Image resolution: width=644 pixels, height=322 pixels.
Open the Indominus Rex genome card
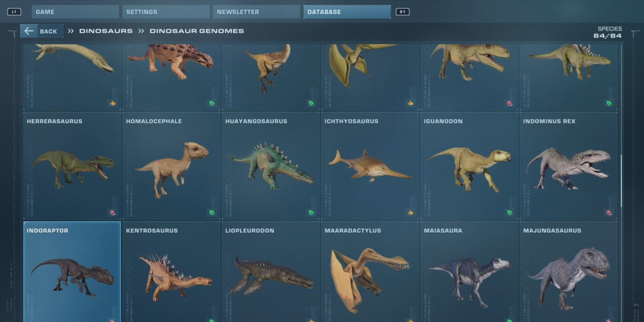click(568, 166)
